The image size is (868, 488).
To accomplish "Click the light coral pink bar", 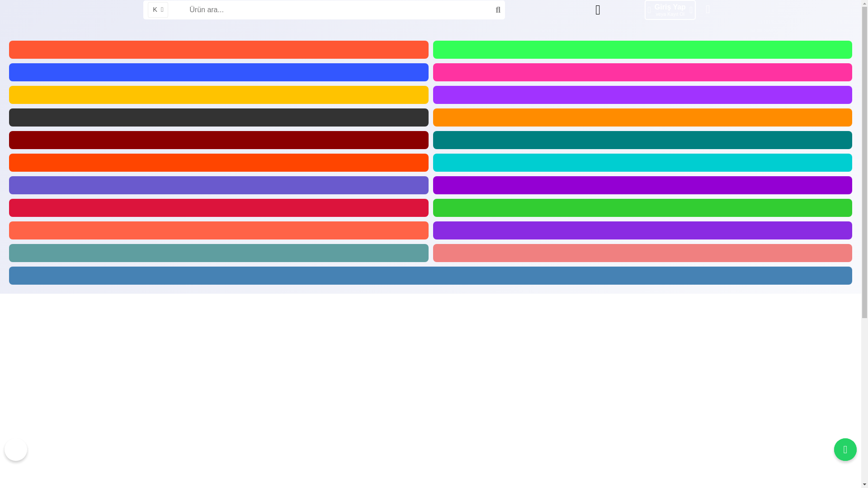I will click(x=642, y=253).
